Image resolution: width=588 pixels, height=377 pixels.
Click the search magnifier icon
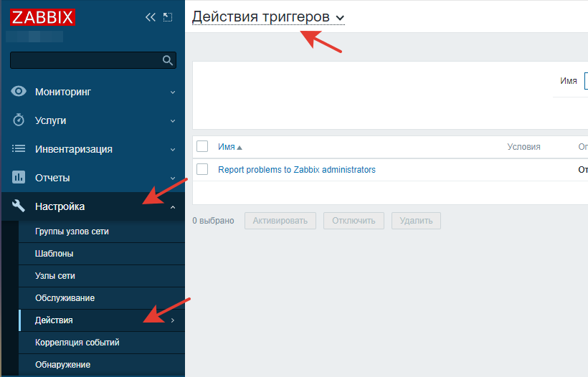click(168, 60)
